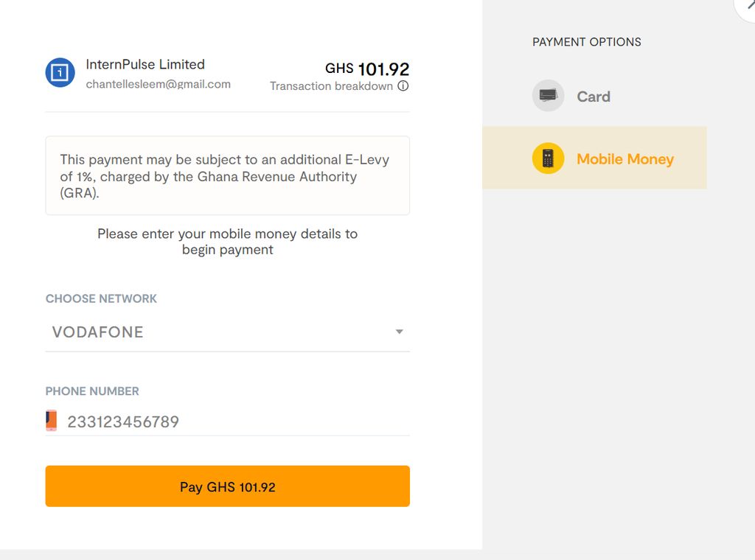Click the Transaction breakdown info icon
This screenshot has width=755, height=560.
tap(403, 86)
